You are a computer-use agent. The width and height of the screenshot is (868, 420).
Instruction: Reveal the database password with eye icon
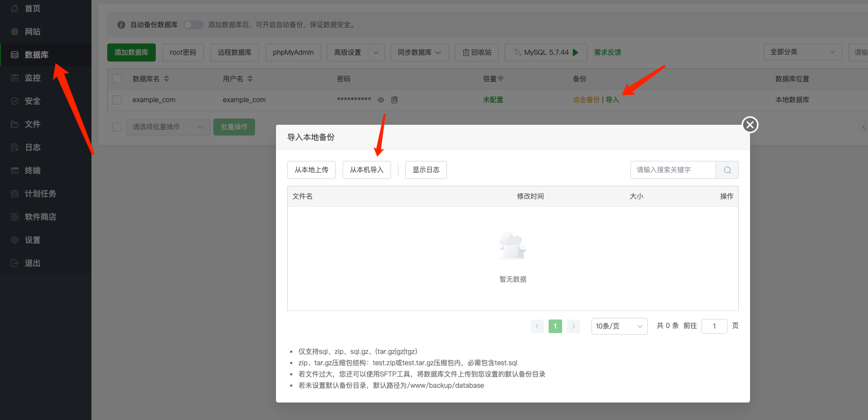pos(380,99)
